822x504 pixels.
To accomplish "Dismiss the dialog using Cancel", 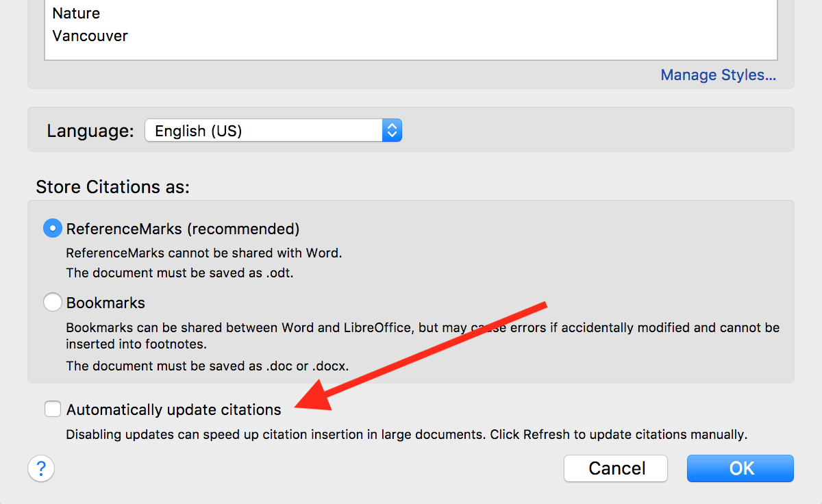I will tap(615, 468).
